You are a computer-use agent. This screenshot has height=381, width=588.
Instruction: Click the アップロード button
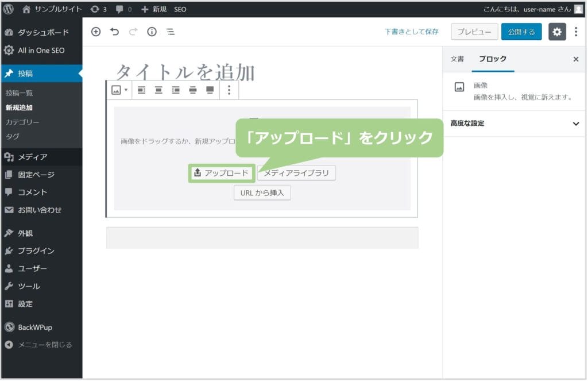pyautogui.click(x=222, y=172)
